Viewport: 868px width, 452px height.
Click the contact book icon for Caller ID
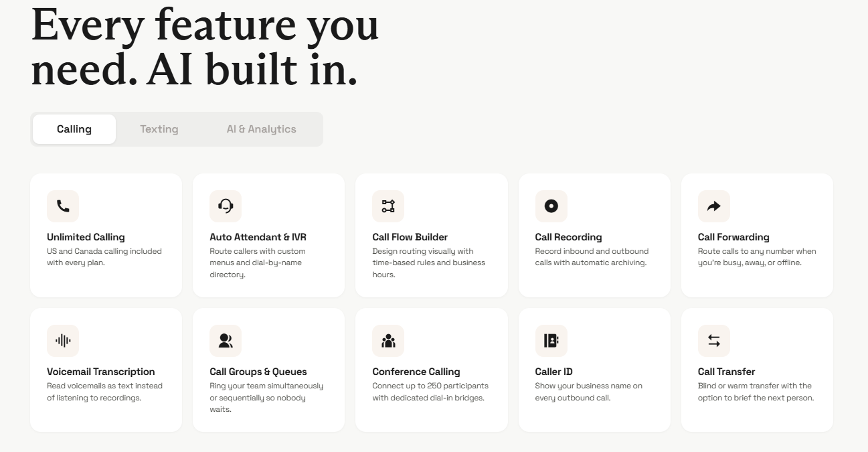pos(551,341)
